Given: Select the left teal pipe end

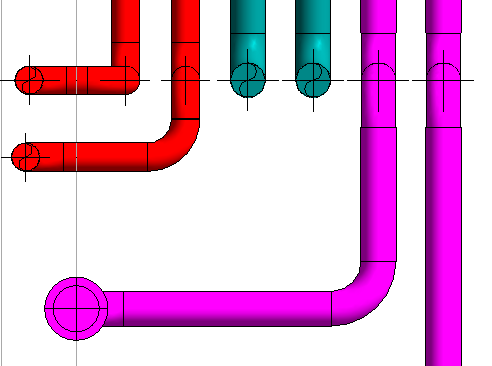Looking at the screenshot, I should click(x=248, y=80).
